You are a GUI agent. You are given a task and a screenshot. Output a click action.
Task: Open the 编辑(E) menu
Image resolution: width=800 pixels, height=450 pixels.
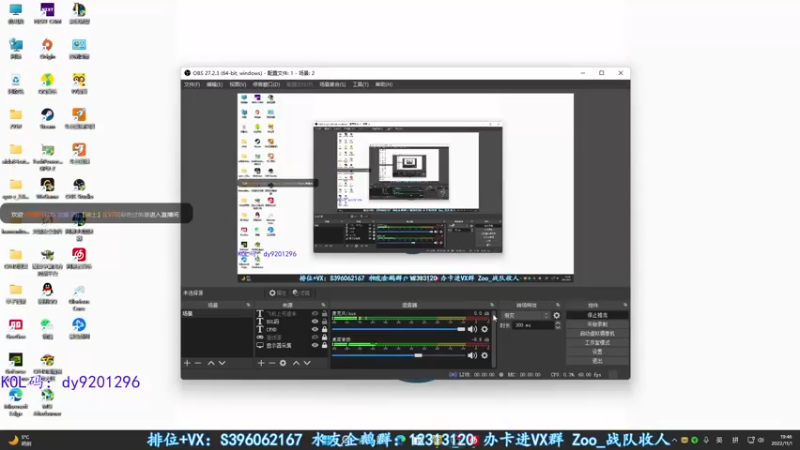[214, 85]
